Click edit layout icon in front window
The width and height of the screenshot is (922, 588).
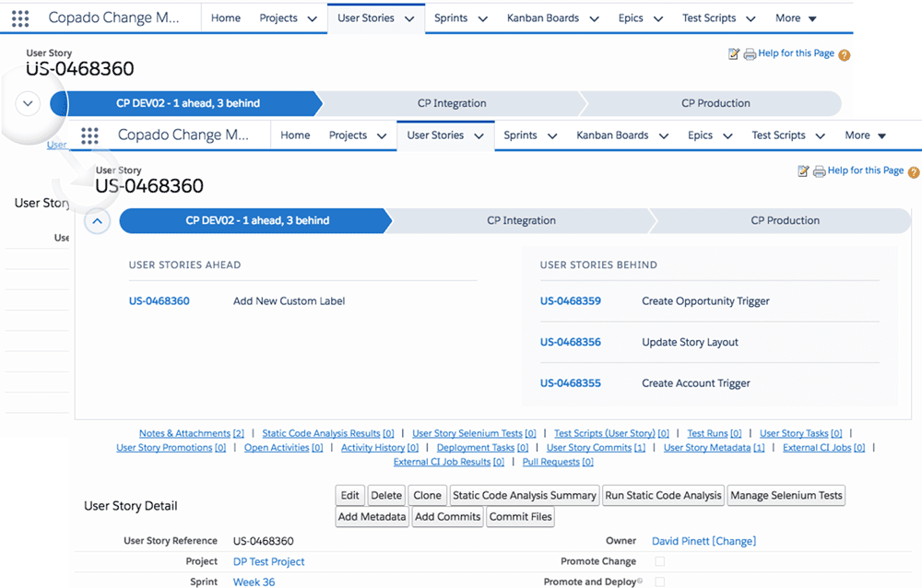tap(803, 171)
